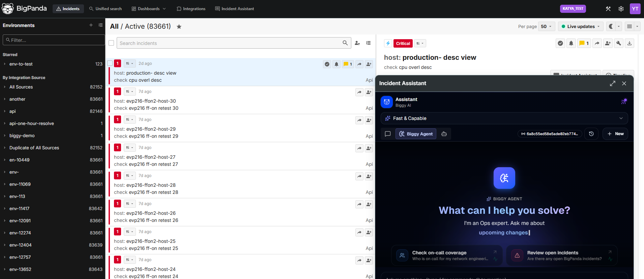644x279 pixels.
Task: Click the download icon in details pane
Action: point(630,43)
